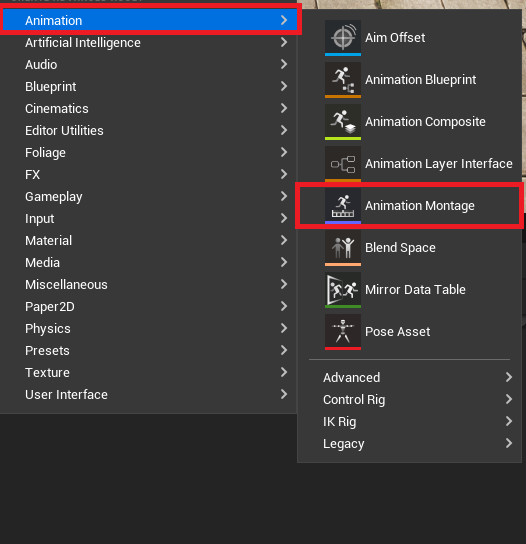The image size is (526, 544).
Task: Expand the Legacy submenu chevron
Action: click(x=509, y=443)
